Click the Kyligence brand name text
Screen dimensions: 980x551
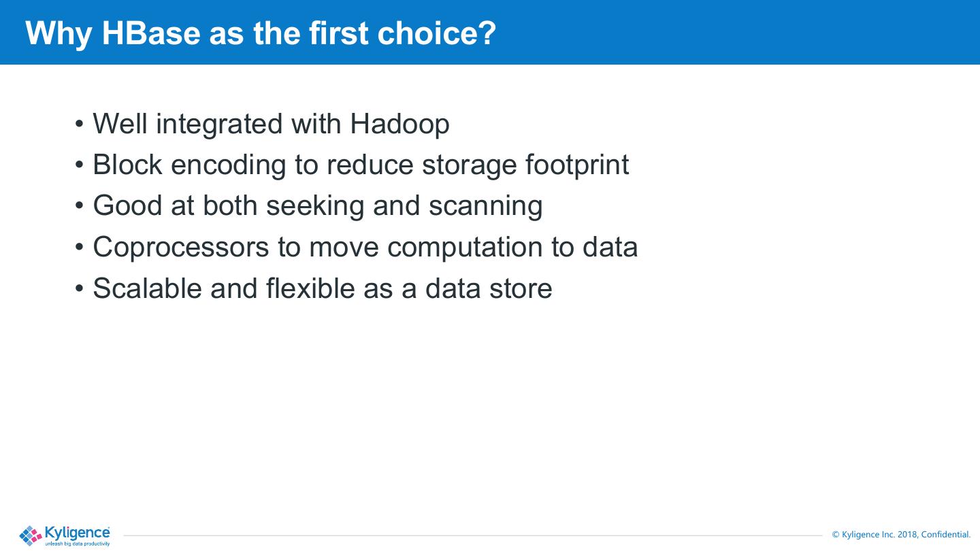click(77, 532)
